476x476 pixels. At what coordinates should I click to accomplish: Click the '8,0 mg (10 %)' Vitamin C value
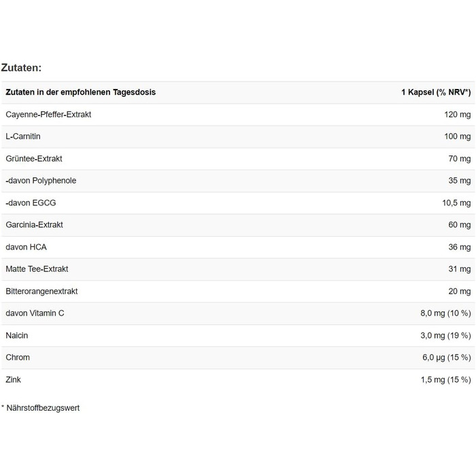click(x=445, y=313)
